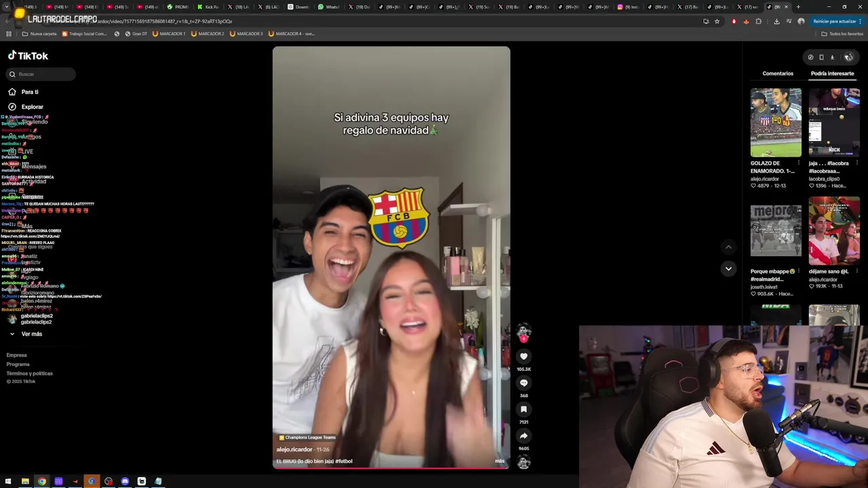Open profile avatar in floating pill
Viewport: 868px width, 488px height.
pyautogui.click(x=848, y=57)
